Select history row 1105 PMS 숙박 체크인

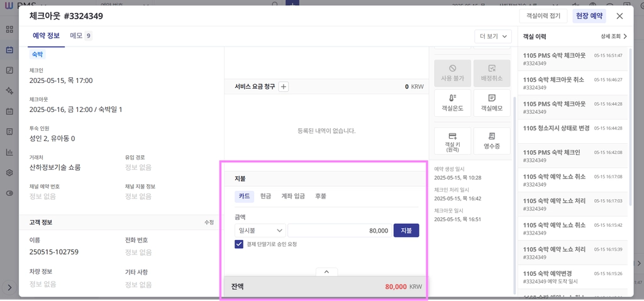point(573,156)
